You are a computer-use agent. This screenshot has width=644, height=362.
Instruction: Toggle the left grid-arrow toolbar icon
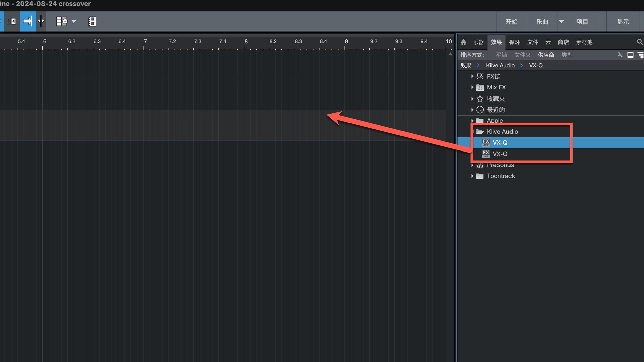[x=11, y=21]
